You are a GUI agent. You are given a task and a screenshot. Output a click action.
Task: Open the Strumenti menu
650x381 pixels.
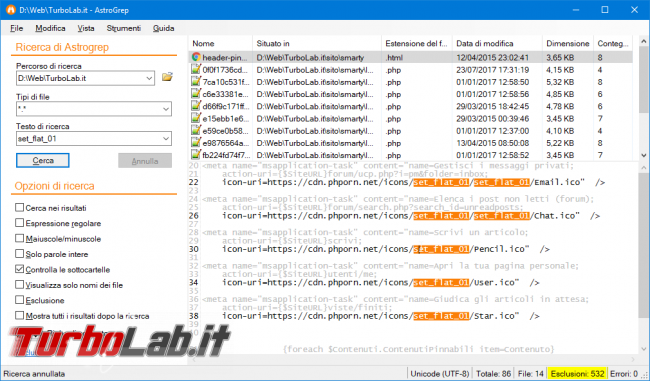[x=124, y=28]
